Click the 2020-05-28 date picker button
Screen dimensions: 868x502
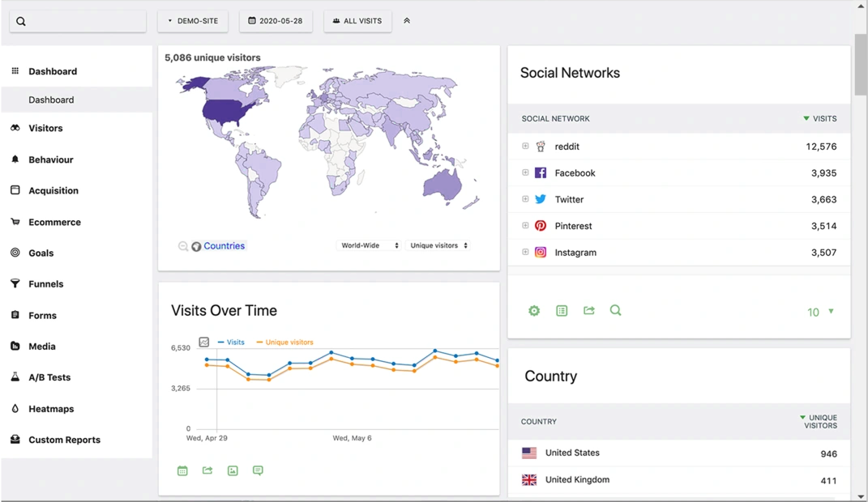tap(276, 21)
